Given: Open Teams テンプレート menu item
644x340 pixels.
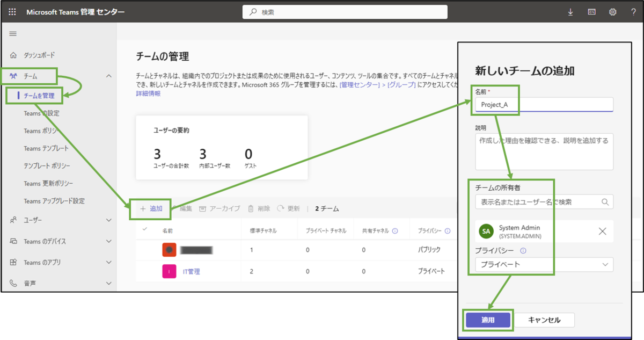Looking at the screenshot, I should click(x=46, y=148).
